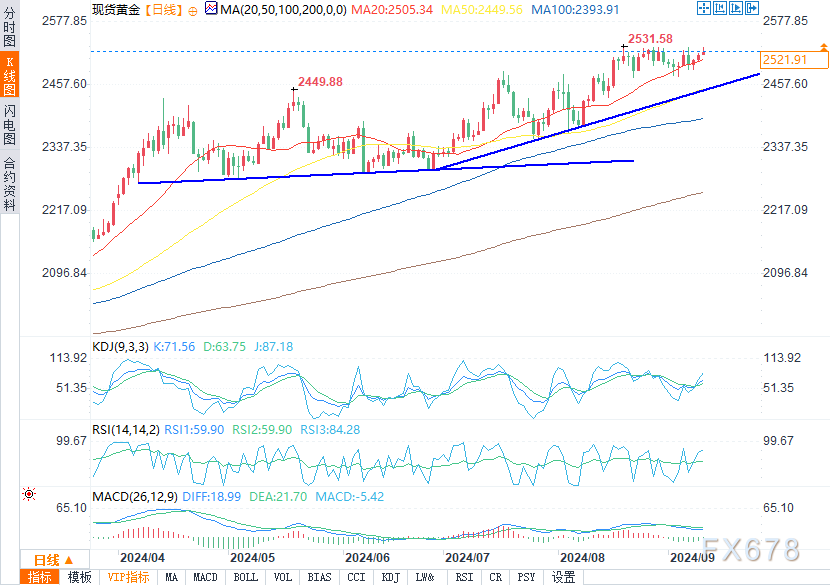Toggle the KDJ indicator in bottom bar

392,577
